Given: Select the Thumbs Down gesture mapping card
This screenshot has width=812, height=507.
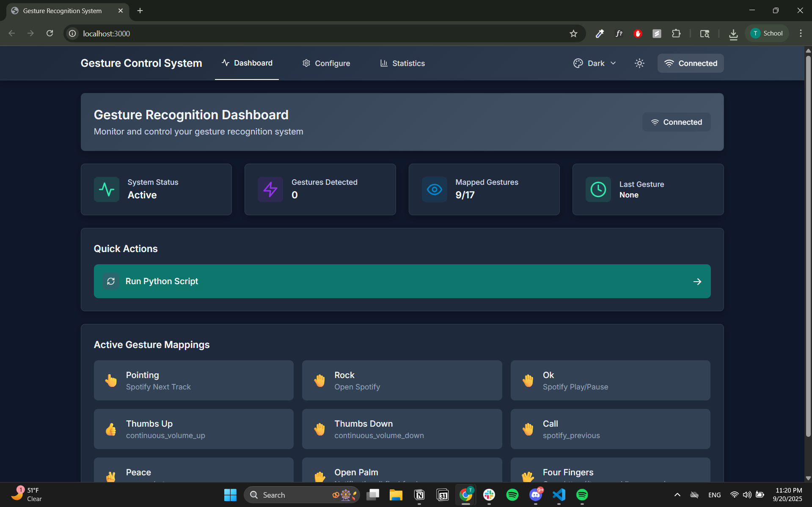Looking at the screenshot, I should click(x=402, y=429).
